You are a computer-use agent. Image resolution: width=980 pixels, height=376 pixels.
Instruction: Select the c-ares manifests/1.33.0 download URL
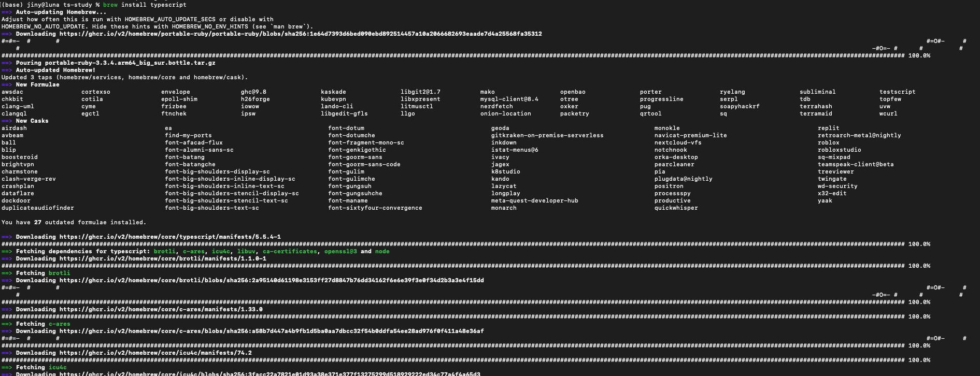tap(161, 309)
